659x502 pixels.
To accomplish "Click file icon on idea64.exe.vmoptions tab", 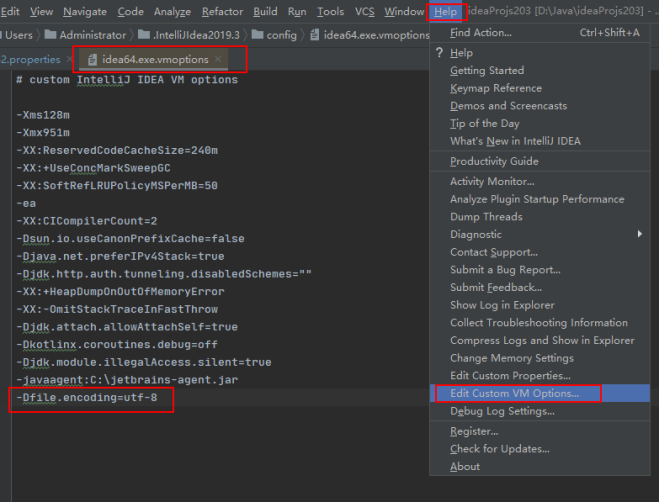I will coord(92,60).
